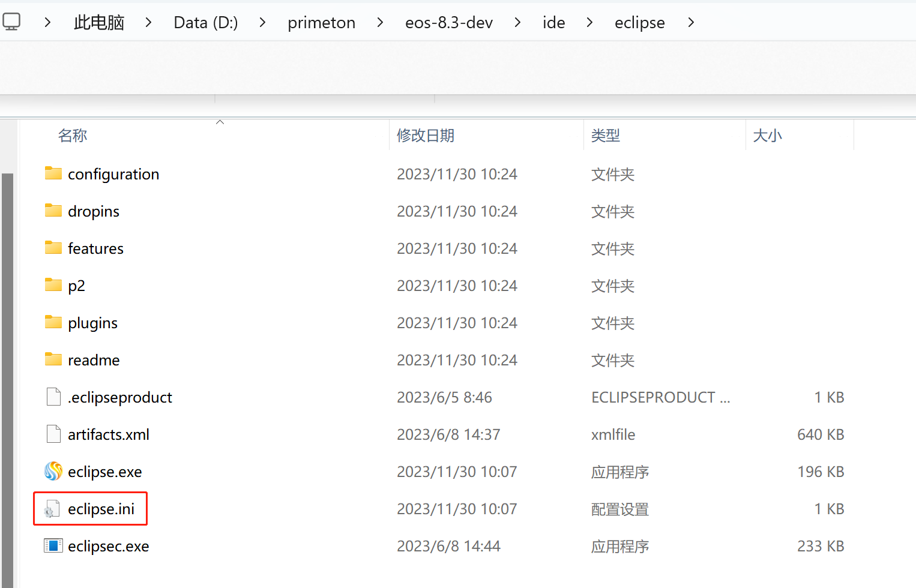This screenshot has width=916, height=588.
Task: Click the .eclipseproduct file icon
Action: tap(53, 397)
